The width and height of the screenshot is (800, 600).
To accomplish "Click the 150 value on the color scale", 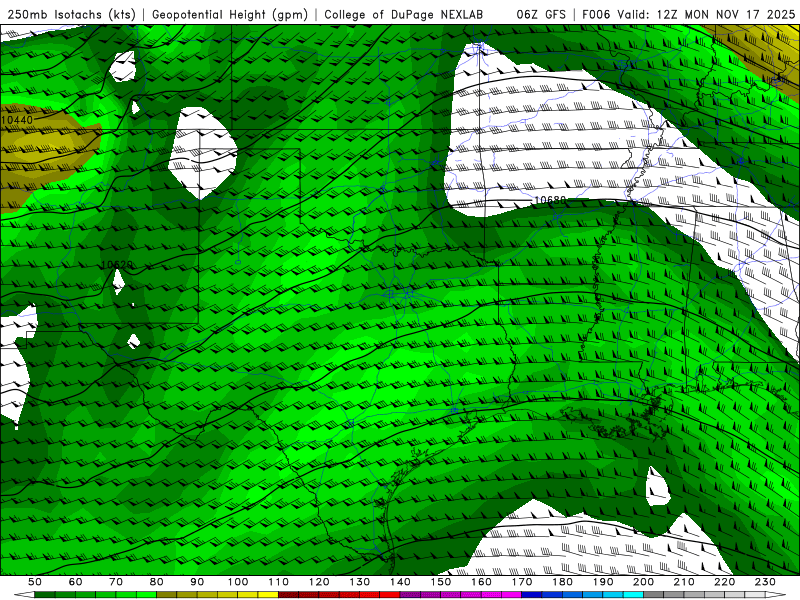I will (x=440, y=582).
